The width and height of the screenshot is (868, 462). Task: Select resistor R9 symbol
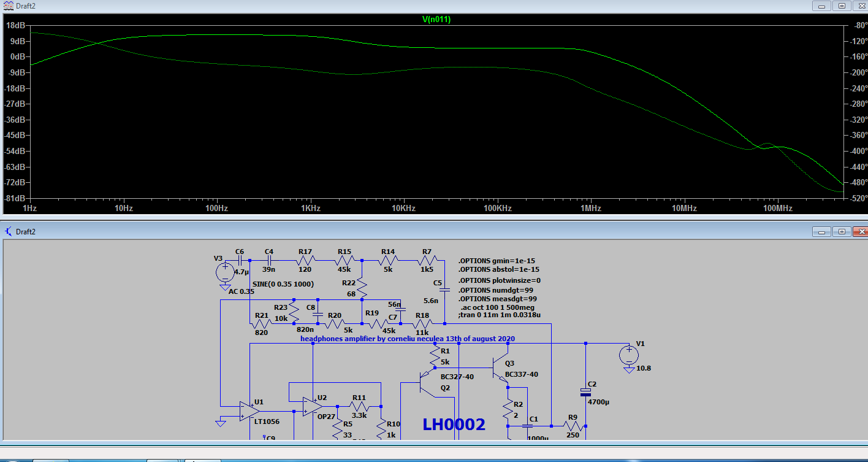573,425
